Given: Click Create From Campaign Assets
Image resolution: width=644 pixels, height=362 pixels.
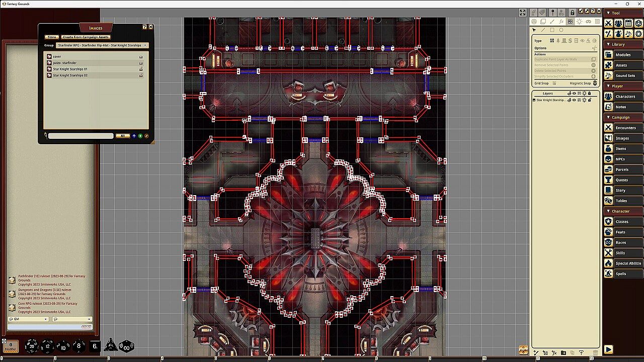Looking at the screenshot, I should point(86,37).
